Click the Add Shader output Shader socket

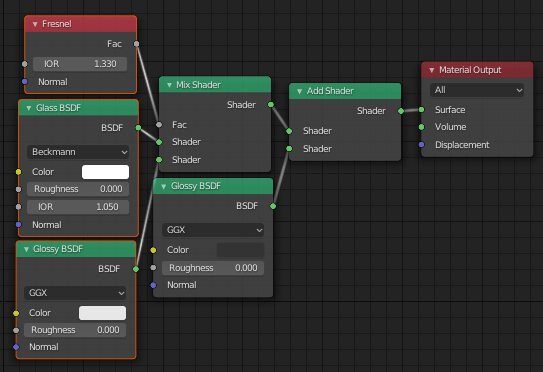tap(401, 111)
